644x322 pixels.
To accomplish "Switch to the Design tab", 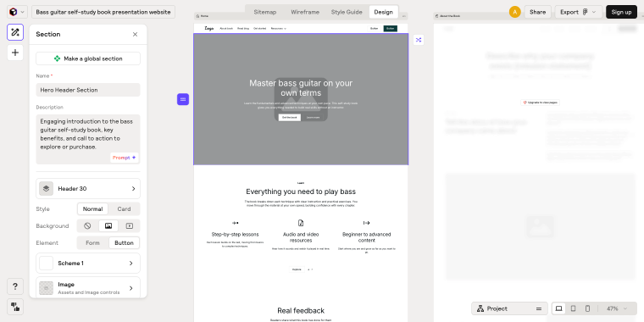I will [383, 12].
